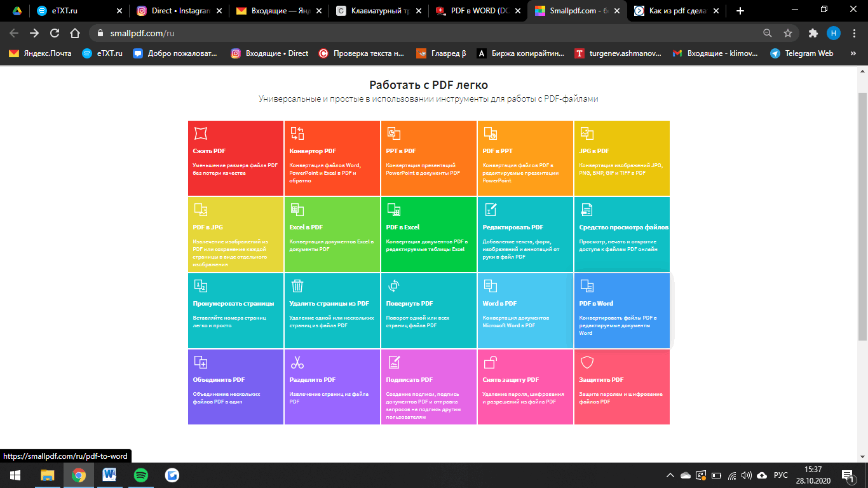Click the rotate icon for Повернуть PDF
868x488 pixels.
click(394, 286)
